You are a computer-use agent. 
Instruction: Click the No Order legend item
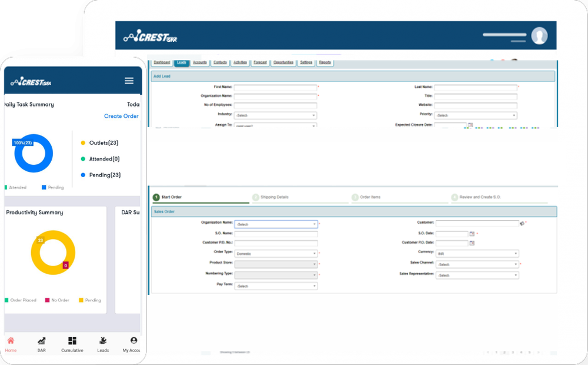click(x=57, y=300)
